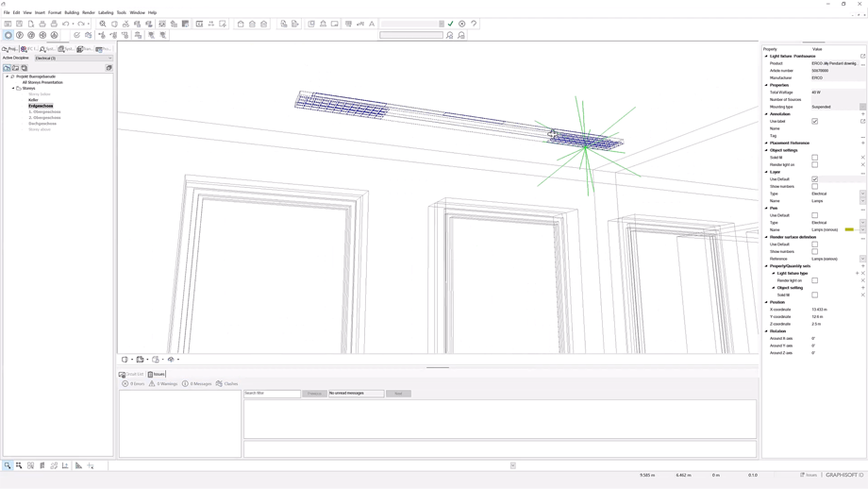The image size is (868, 489).
Task: Enable the Solid fill checkbox under Object settings
Action: tap(815, 158)
